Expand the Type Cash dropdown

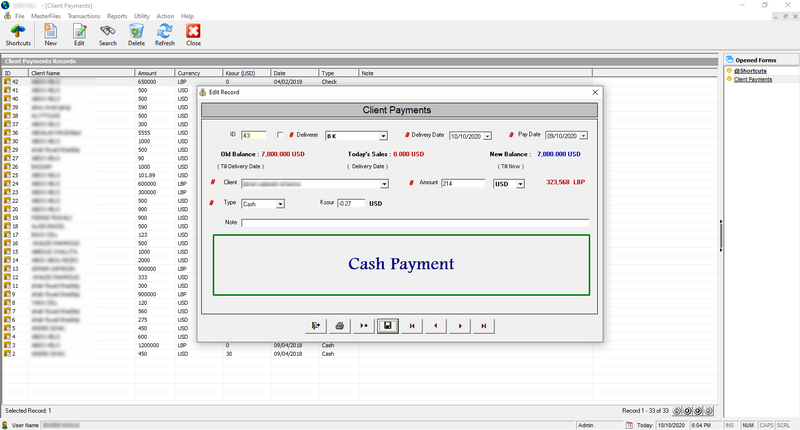[280, 204]
